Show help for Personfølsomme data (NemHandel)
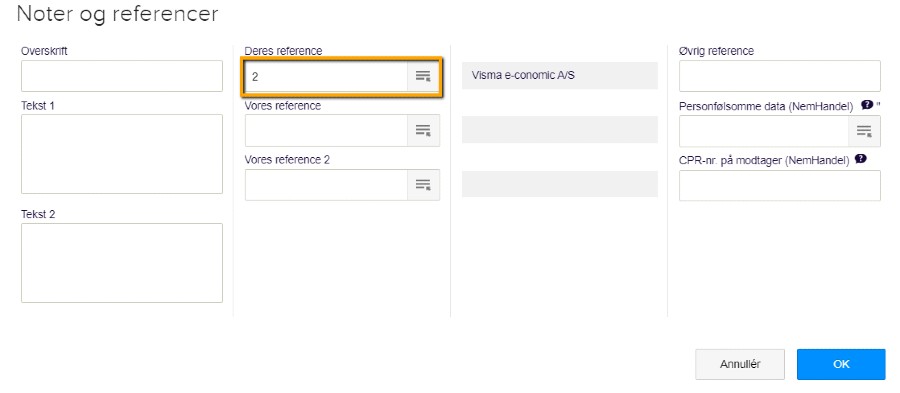The height and width of the screenshot is (393, 900). point(867,105)
